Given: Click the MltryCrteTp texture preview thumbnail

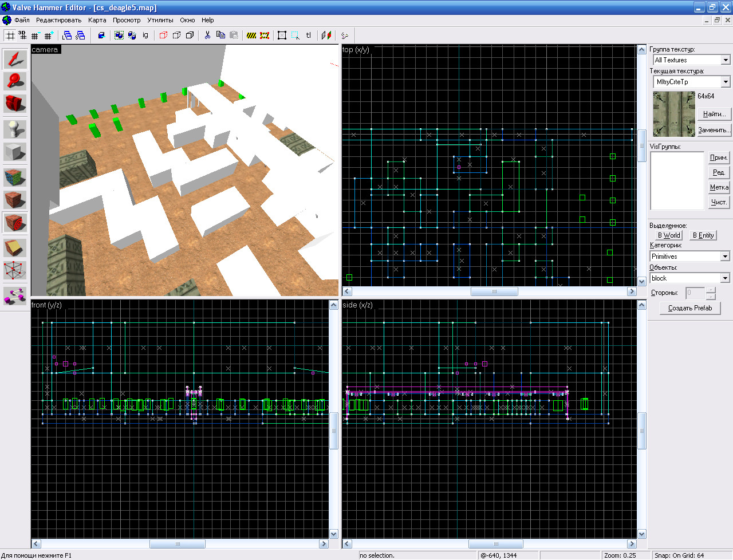Looking at the screenshot, I should pos(674,113).
